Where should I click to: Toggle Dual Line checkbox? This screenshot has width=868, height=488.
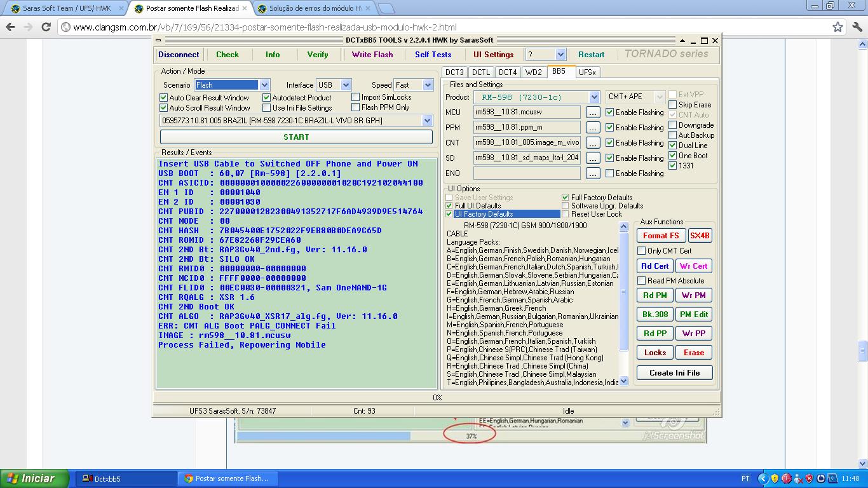coord(672,146)
